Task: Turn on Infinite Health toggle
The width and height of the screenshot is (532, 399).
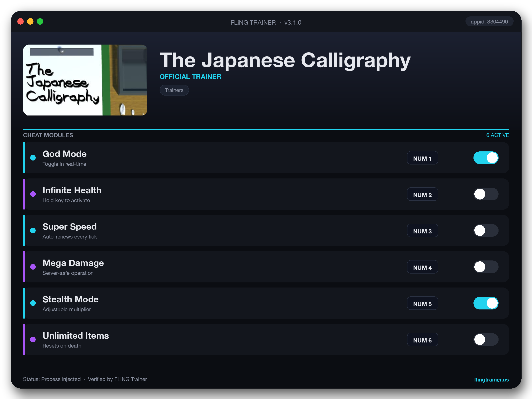Action: [x=486, y=194]
